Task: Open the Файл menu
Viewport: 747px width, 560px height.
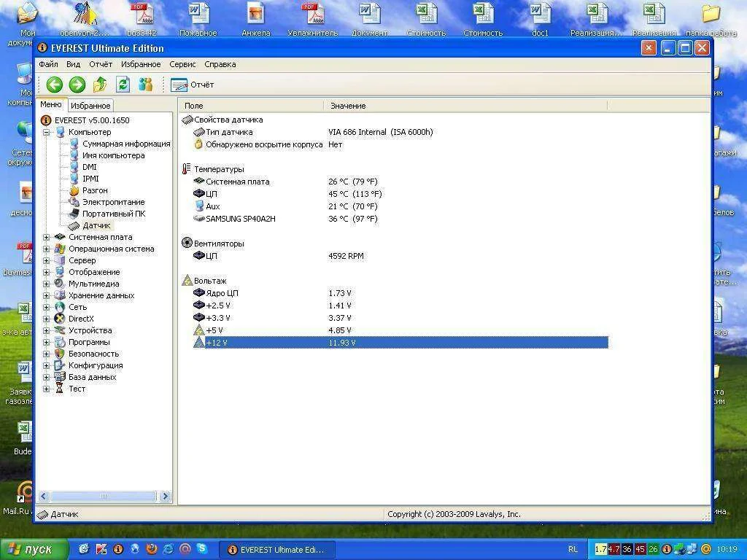Action: pyautogui.click(x=48, y=64)
